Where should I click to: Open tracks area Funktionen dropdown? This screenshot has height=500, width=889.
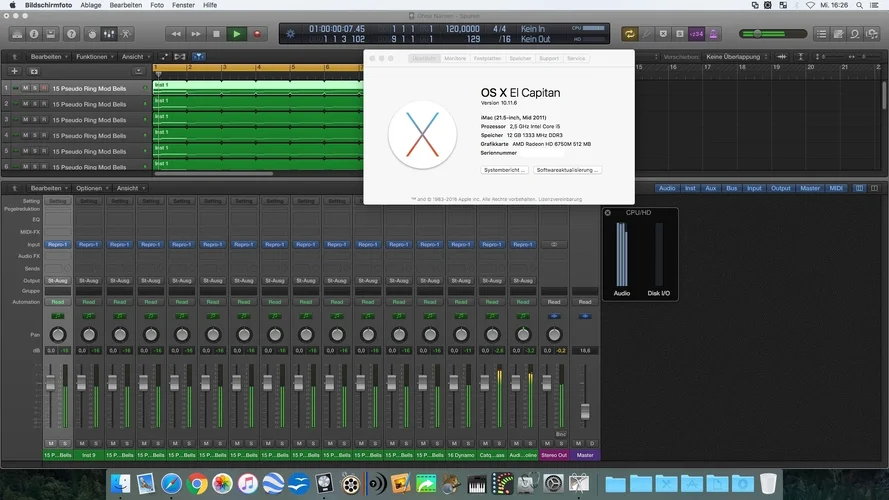pos(93,57)
